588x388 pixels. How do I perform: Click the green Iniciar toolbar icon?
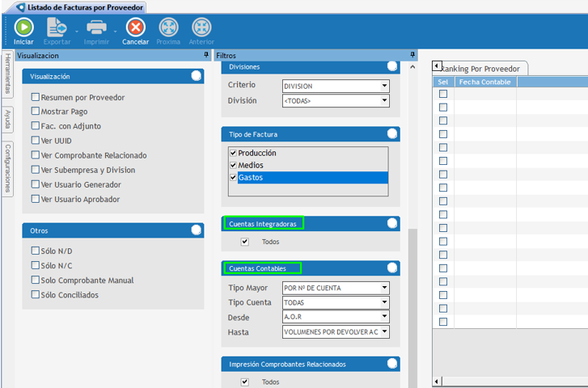tap(23, 28)
